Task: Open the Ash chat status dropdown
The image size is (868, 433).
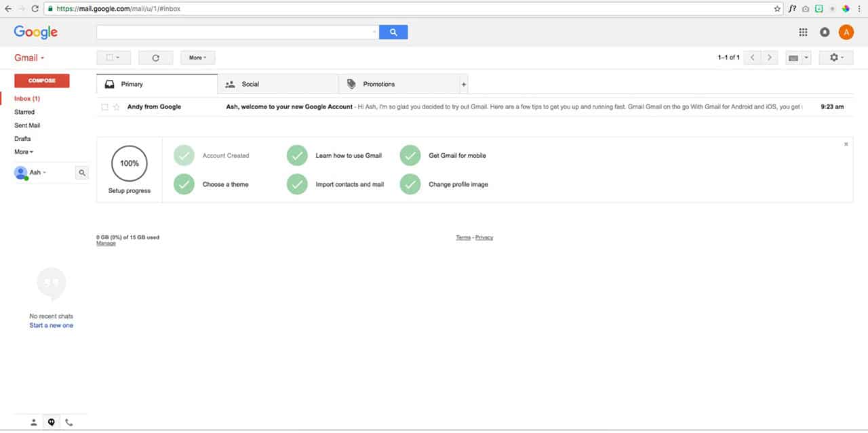Action: 38,173
